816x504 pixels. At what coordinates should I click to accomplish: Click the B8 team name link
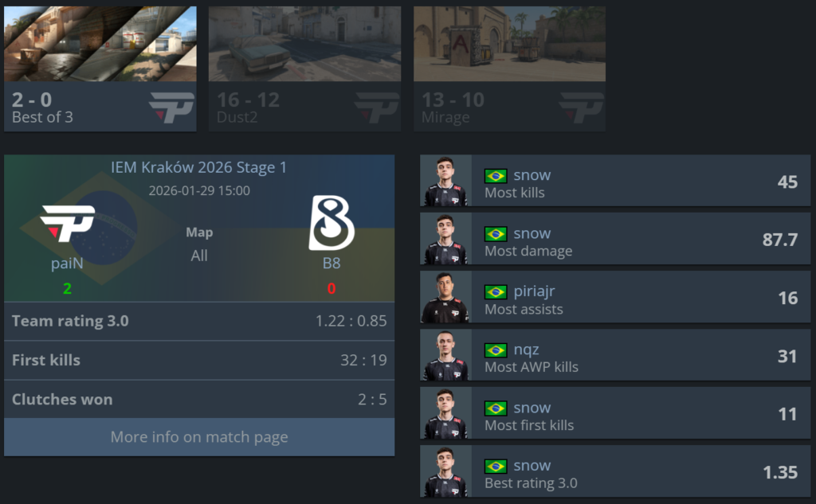(x=331, y=264)
